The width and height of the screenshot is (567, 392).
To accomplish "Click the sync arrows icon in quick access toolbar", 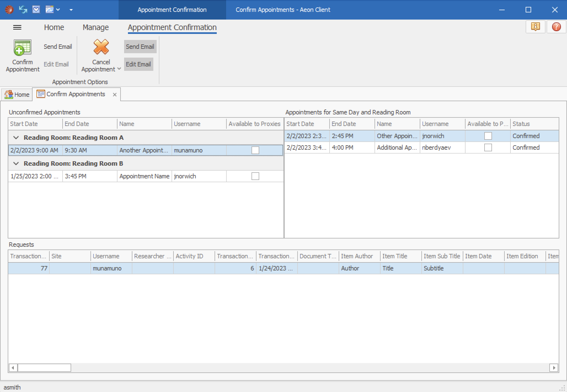I will [23, 9].
